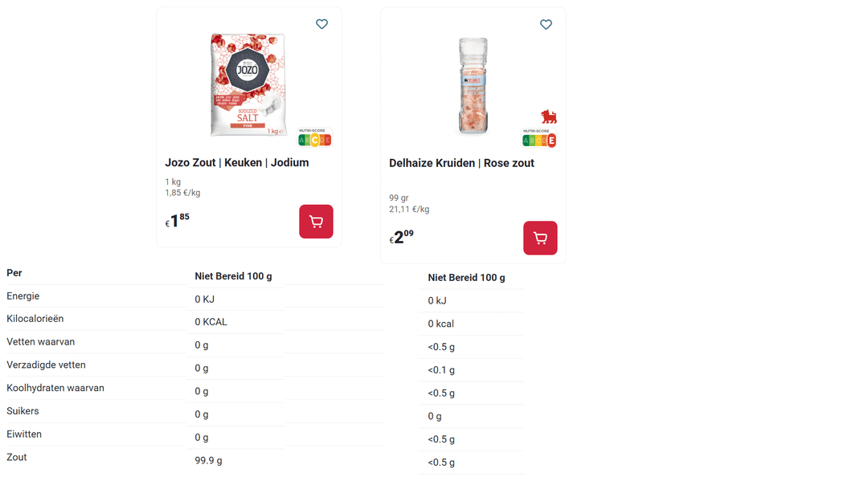Click the Jozo Nutri-Score C badge

315,139
